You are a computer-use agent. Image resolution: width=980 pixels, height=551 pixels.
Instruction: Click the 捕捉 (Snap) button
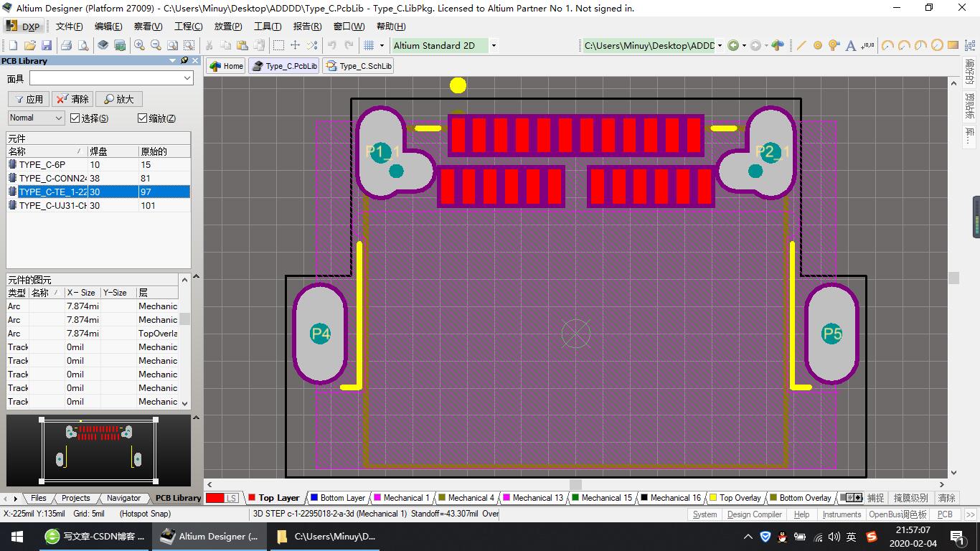click(875, 498)
